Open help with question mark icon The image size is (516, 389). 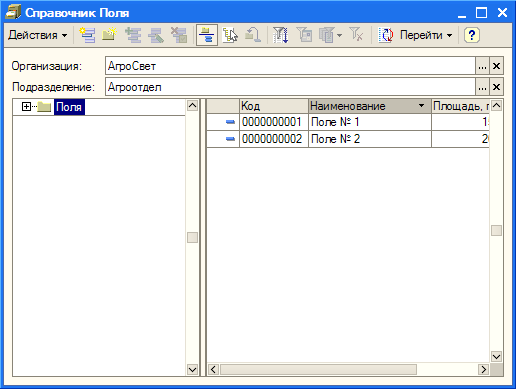[472, 35]
